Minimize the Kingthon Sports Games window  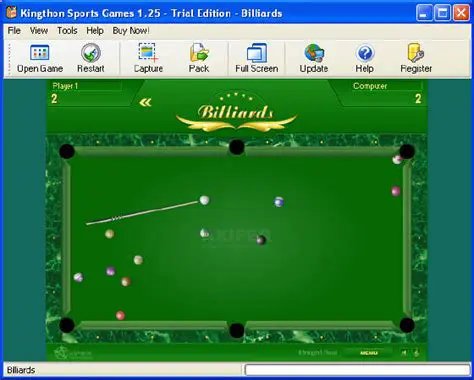pyautogui.click(x=424, y=13)
